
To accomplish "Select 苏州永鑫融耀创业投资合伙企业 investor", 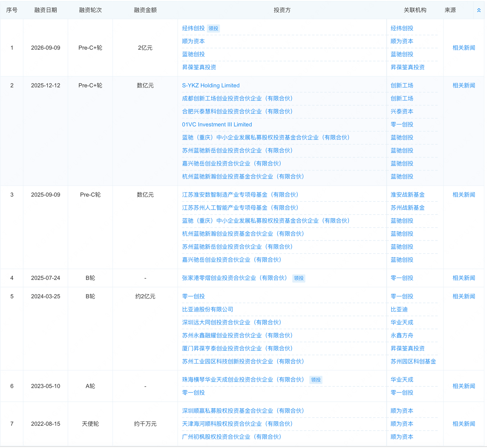I will point(237,335).
